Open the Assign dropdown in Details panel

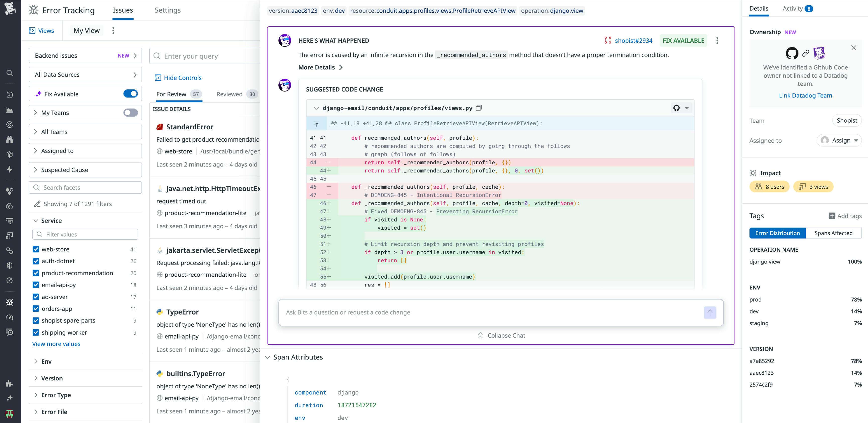(839, 140)
